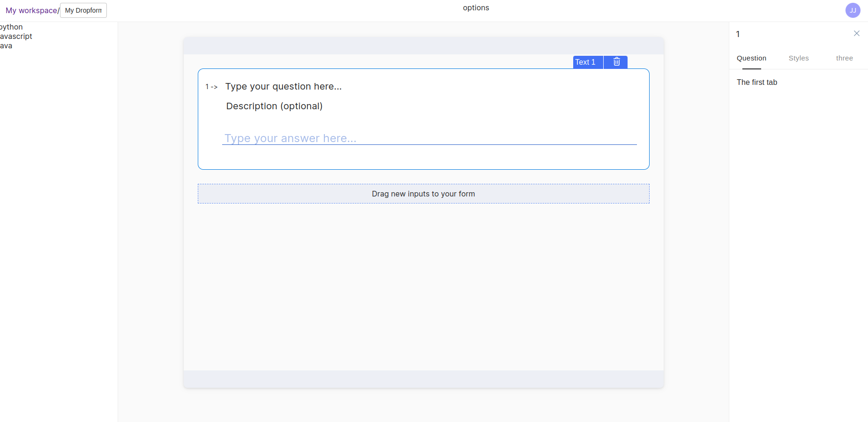The height and width of the screenshot is (422, 868).
Task: Click the question title placeholder
Action: [x=284, y=86]
